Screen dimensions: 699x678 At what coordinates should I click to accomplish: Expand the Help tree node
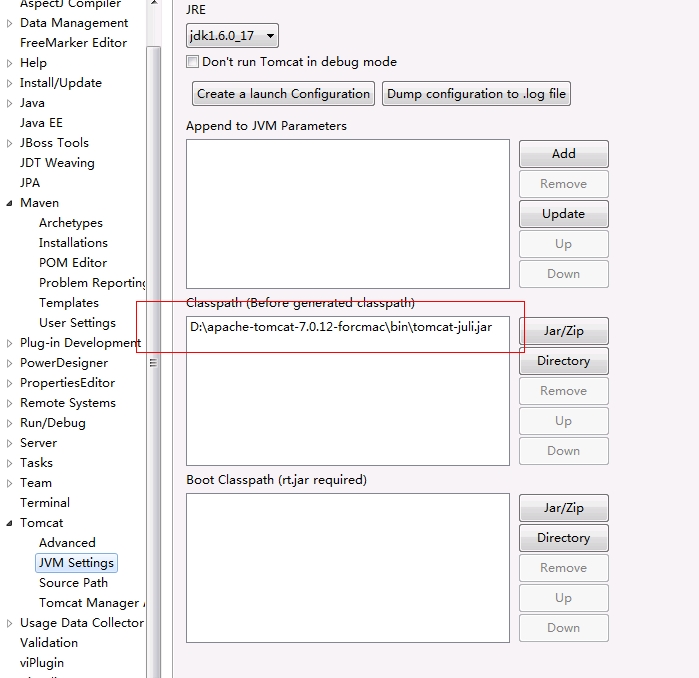9,63
